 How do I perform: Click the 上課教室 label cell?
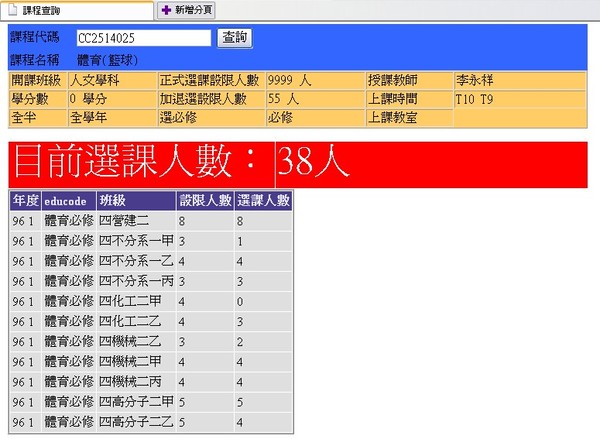coord(409,118)
